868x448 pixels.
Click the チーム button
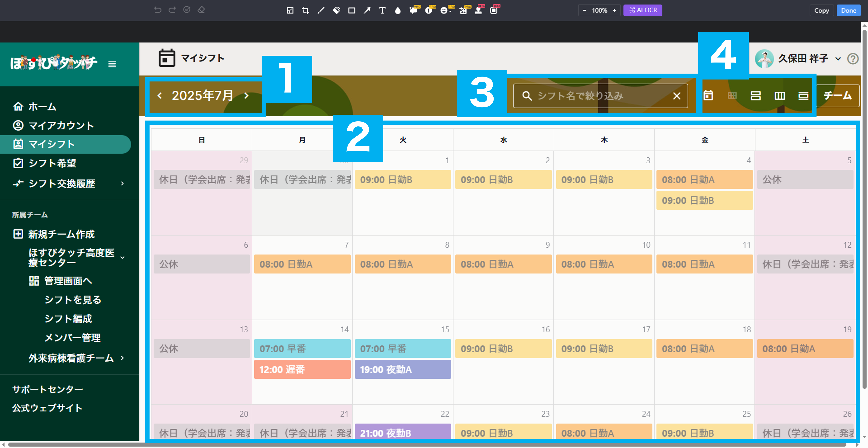(838, 96)
